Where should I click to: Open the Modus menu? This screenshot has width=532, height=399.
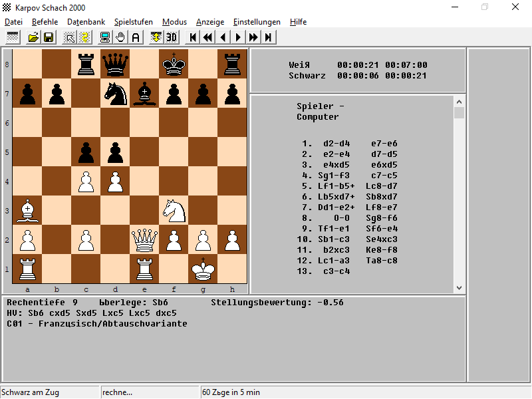click(174, 22)
